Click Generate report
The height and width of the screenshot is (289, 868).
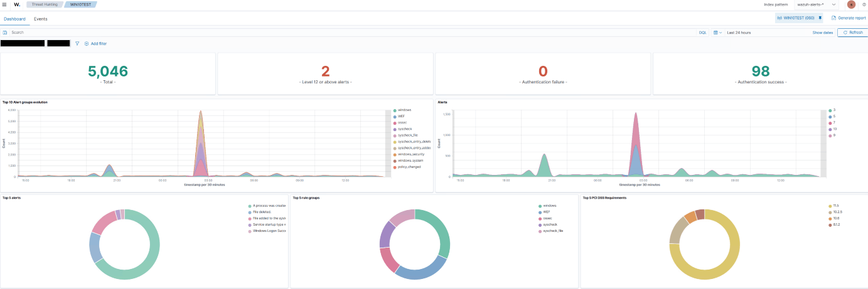click(x=848, y=18)
